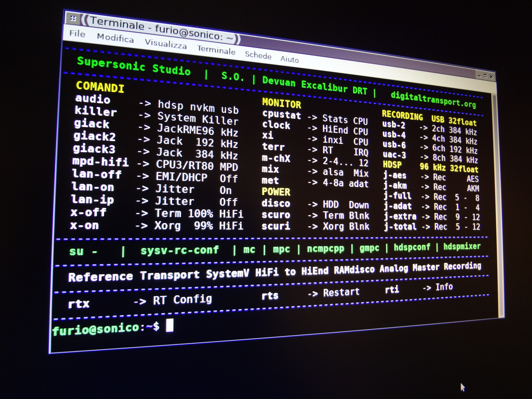Viewport: 532px width, 399px height.
Task: Click the 'mpd-hifi' command text
Action: pyautogui.click(x=100, y=161)
